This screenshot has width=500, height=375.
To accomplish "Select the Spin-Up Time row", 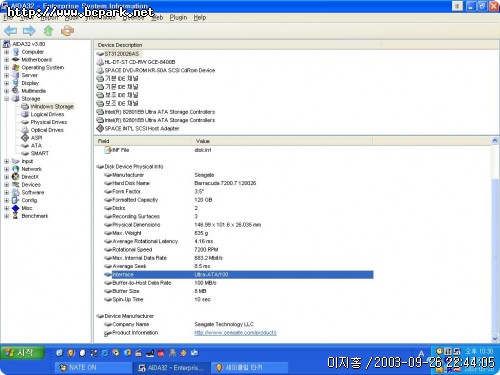I will tap(238, 300).
